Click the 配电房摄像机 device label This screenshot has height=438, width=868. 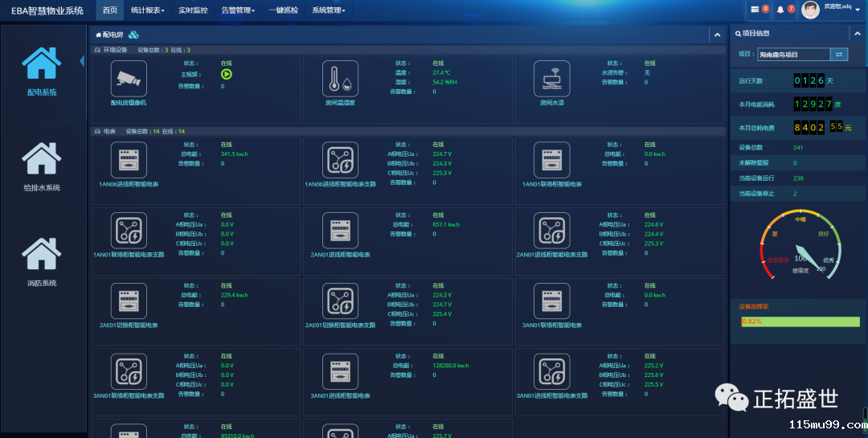pos(129,102)
